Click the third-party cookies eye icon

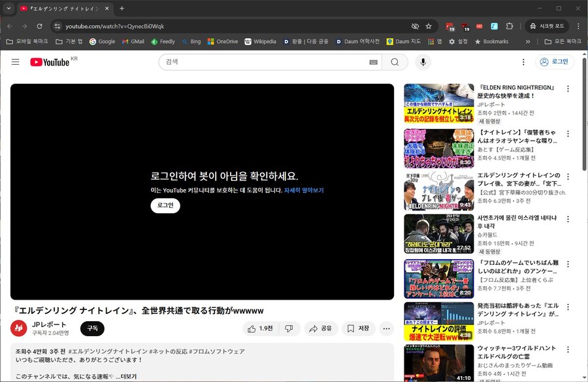pos(415,26)
